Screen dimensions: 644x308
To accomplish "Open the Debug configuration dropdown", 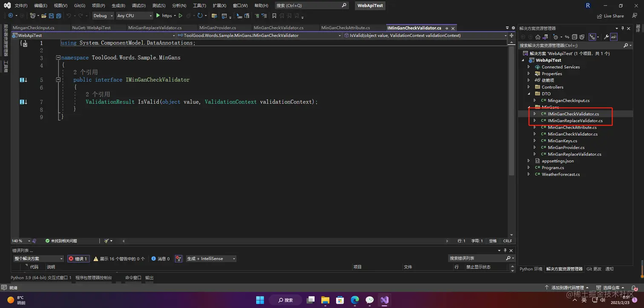I will 103,16.
